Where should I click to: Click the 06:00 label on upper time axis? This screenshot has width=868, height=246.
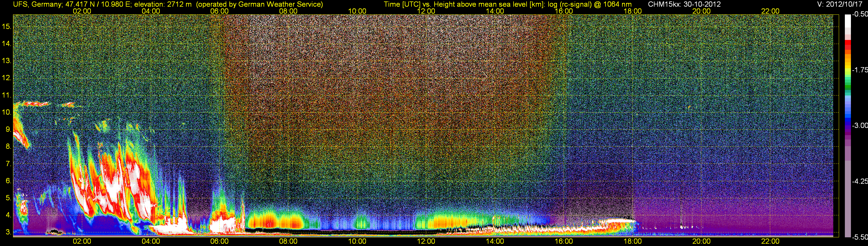pos(219,11)
